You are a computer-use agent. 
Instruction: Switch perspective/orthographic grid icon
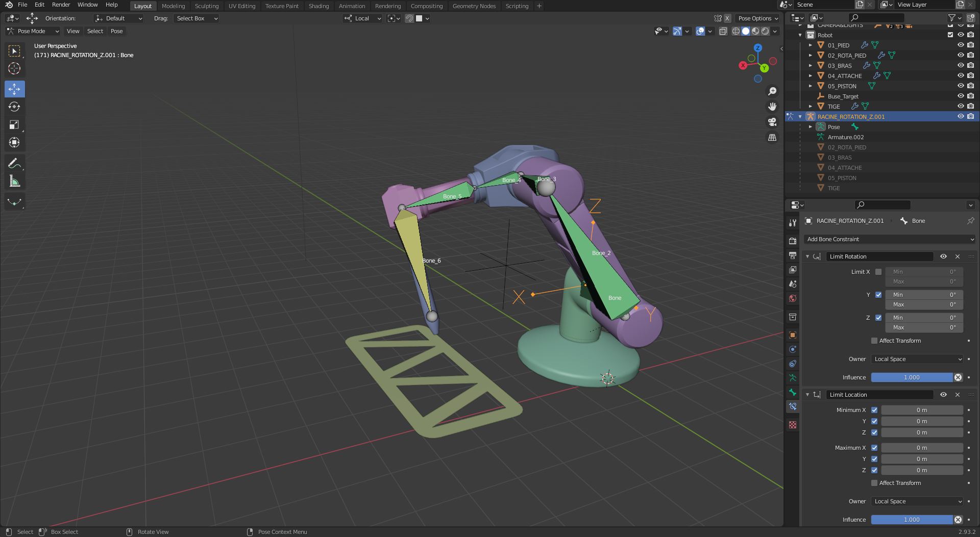tap(772, 137)
